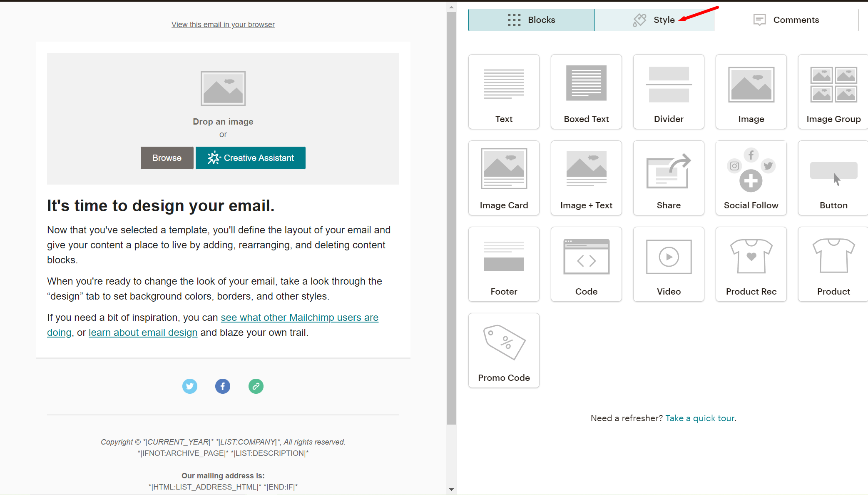Choose the Share block
Viewport: 868px width, 495px height.
(669, 178)
